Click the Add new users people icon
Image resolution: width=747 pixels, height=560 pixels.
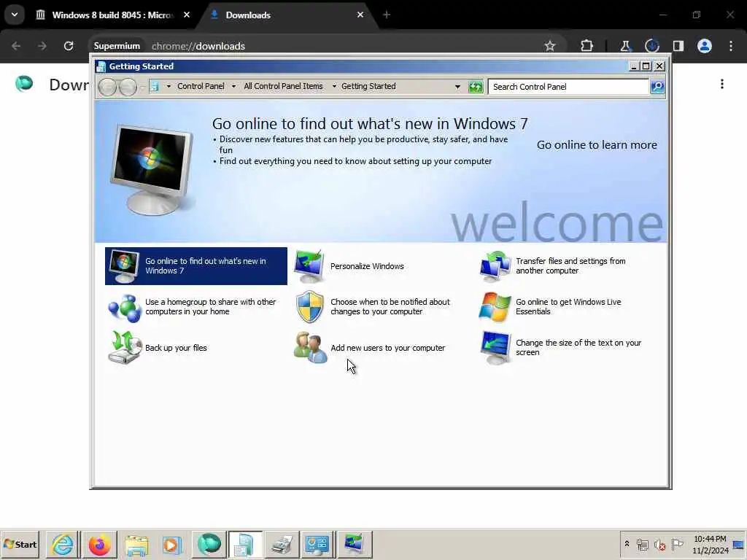click(310, 348)
